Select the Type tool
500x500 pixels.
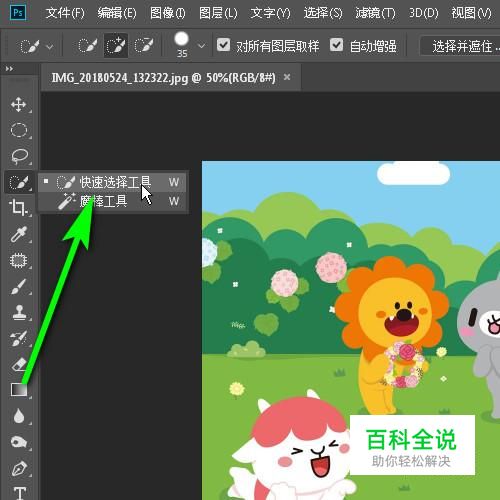pos(19,493)
